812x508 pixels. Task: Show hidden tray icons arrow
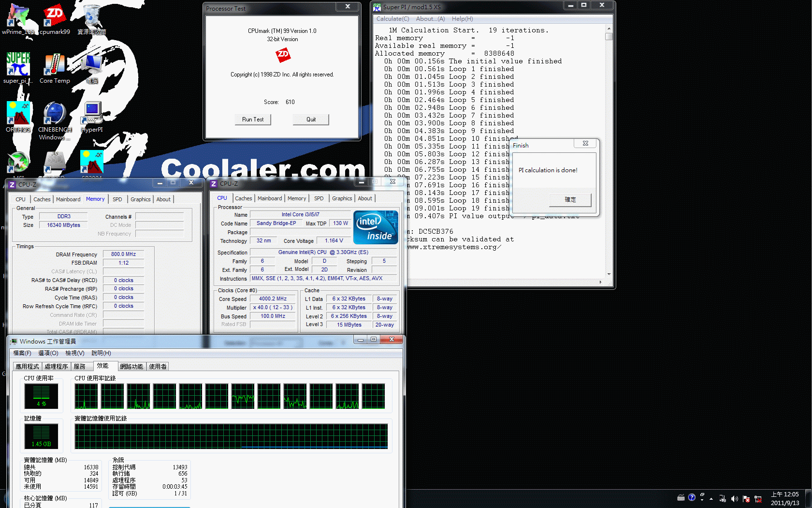[711, 499]
